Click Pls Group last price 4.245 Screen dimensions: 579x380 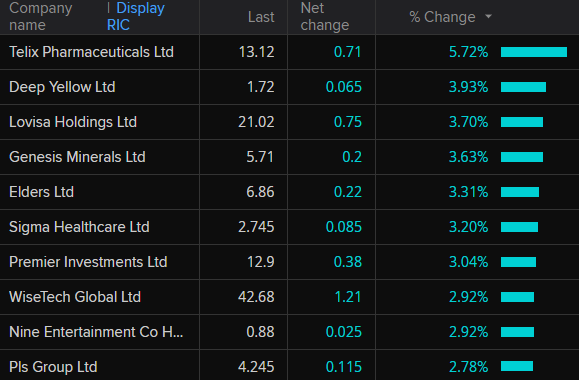point(256,367)
